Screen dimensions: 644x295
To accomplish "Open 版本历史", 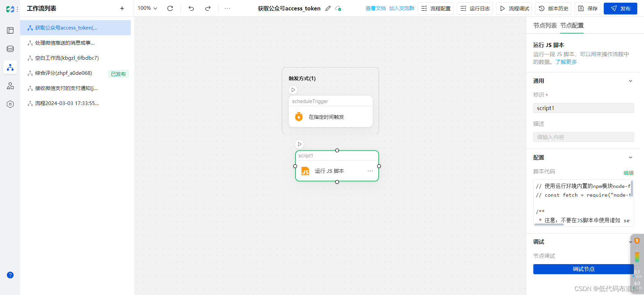I will tap(553, 8).
